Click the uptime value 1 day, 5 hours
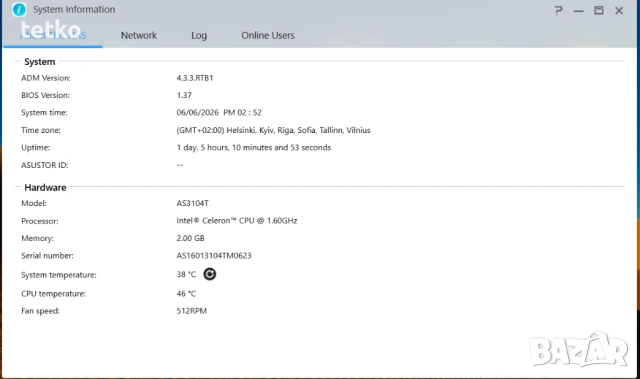 pos(253,148)
